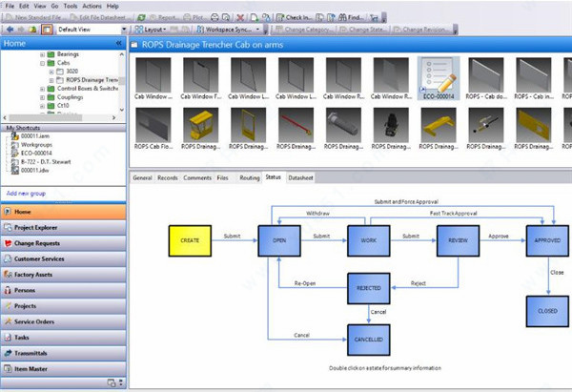The height and width of the screenshot is (392, 572).
Task: Expand the Ct10 tree node
Action: (42, 106)
